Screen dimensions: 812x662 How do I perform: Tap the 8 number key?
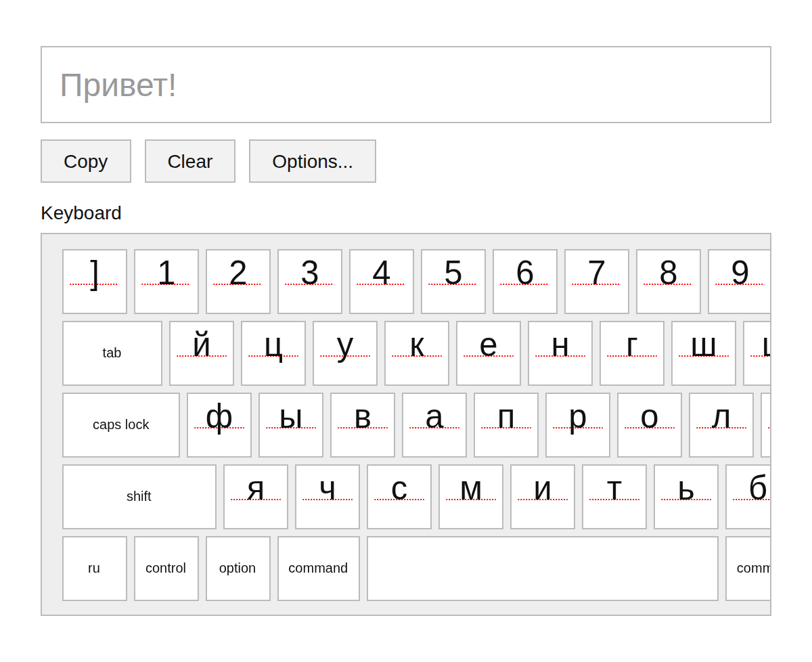pos(669,282)
